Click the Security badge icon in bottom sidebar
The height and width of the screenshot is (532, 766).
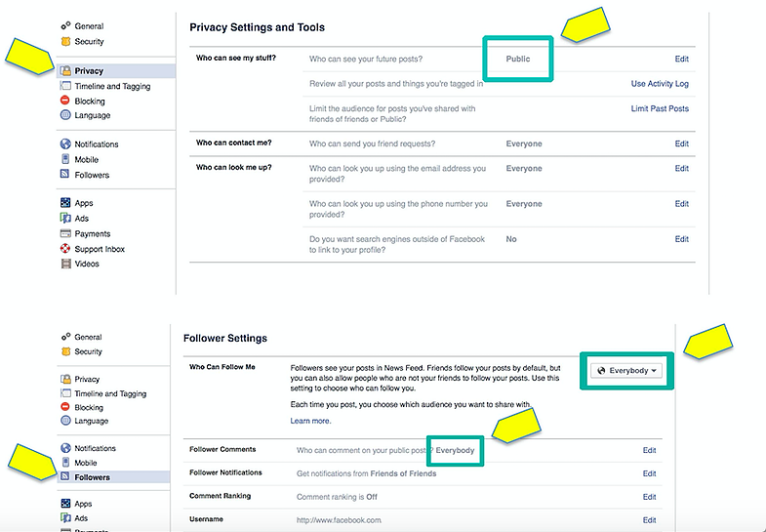coord(65,351)
